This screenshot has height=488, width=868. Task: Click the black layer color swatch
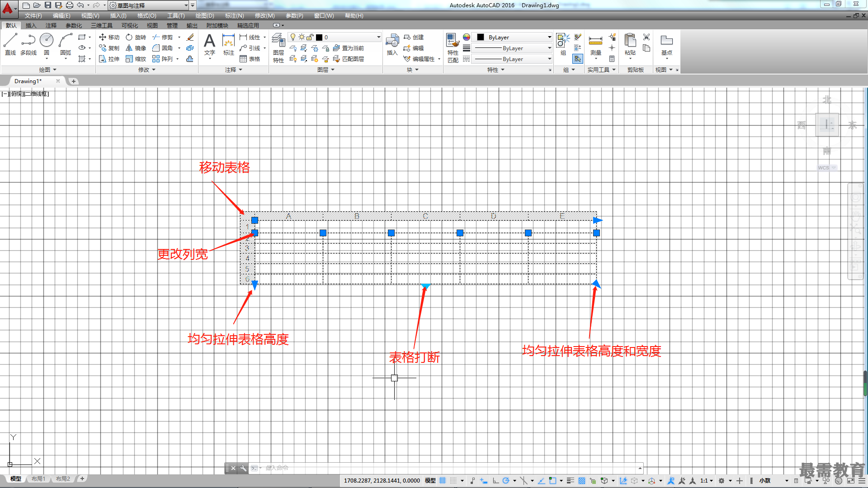tap(319, 38)
